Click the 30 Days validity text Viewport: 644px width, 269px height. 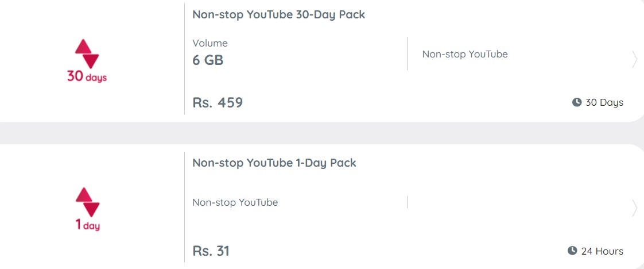[604, 102]
